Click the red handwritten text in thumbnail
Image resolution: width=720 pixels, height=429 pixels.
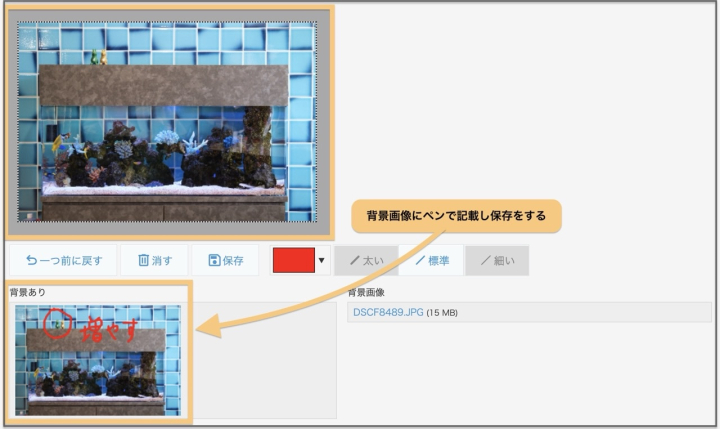[x=110, y=330]
